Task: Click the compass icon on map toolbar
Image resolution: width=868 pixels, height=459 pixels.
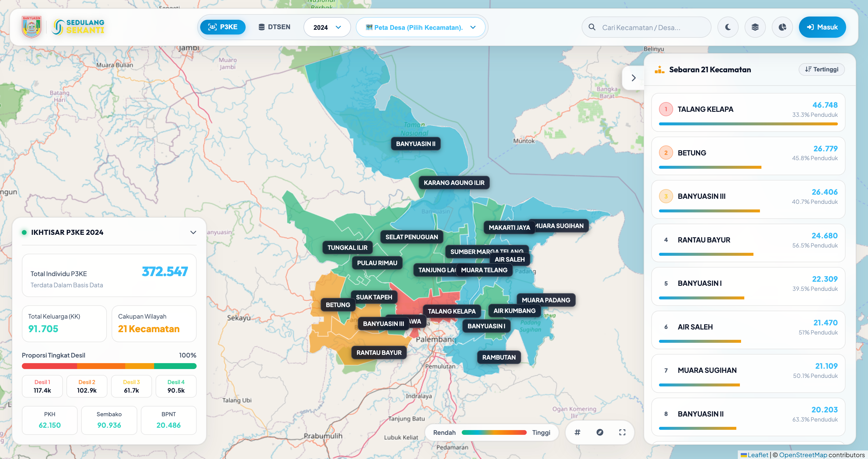Action: tap(600, 432)
